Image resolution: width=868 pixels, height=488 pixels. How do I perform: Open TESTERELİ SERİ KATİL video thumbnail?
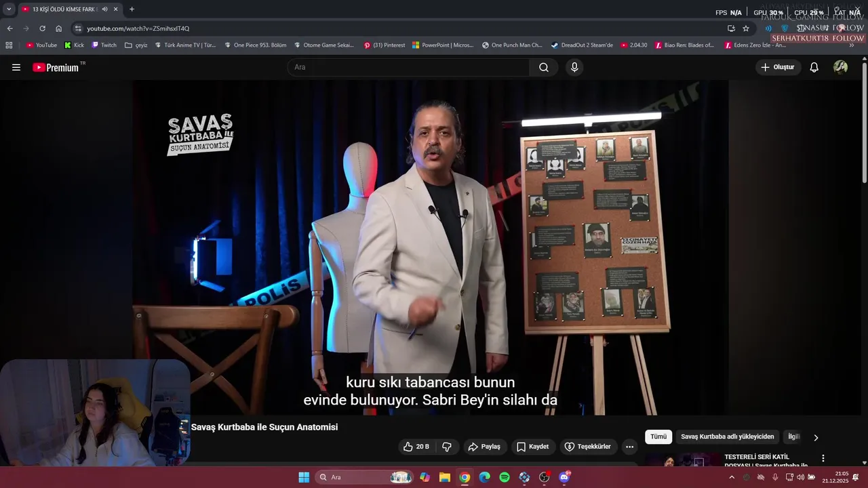[682, 461]
